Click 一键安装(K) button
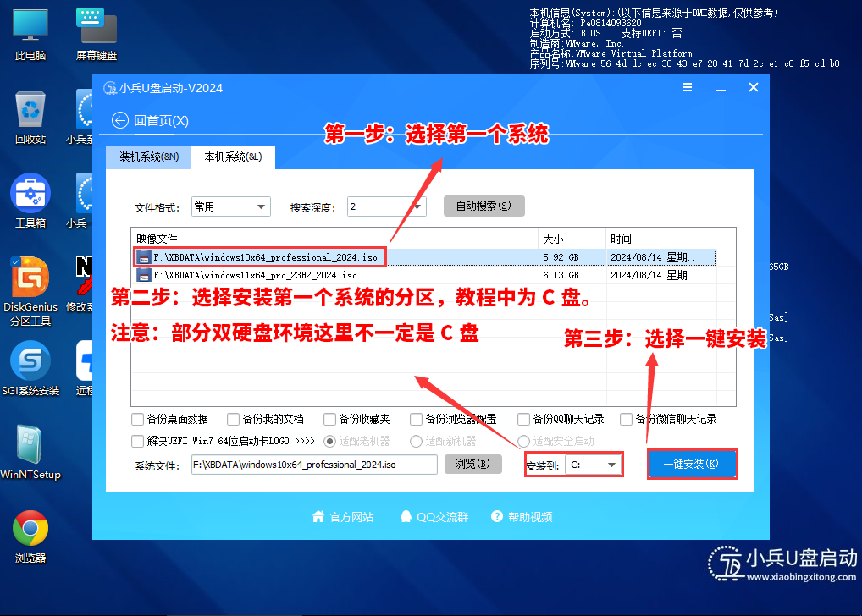 pos(692,465)
